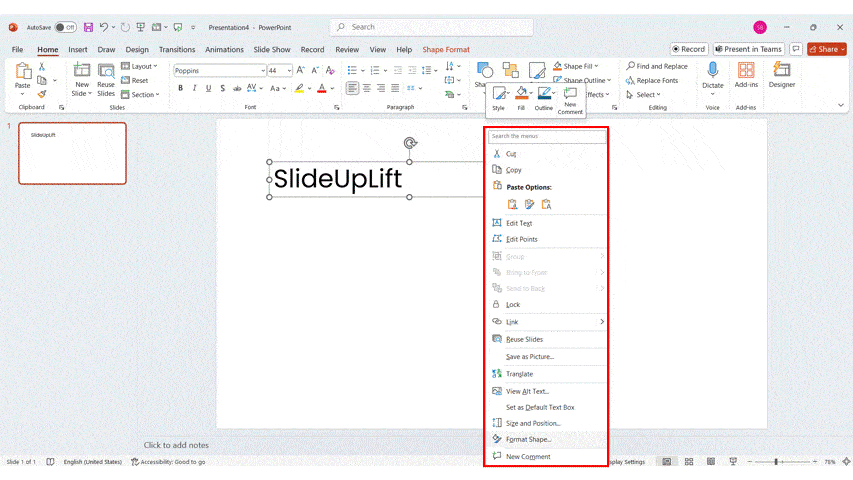The image size is (853, 480).
Task: Apply the yellow text highlight color
Action: pyautogui.click(x=299, y=88)
